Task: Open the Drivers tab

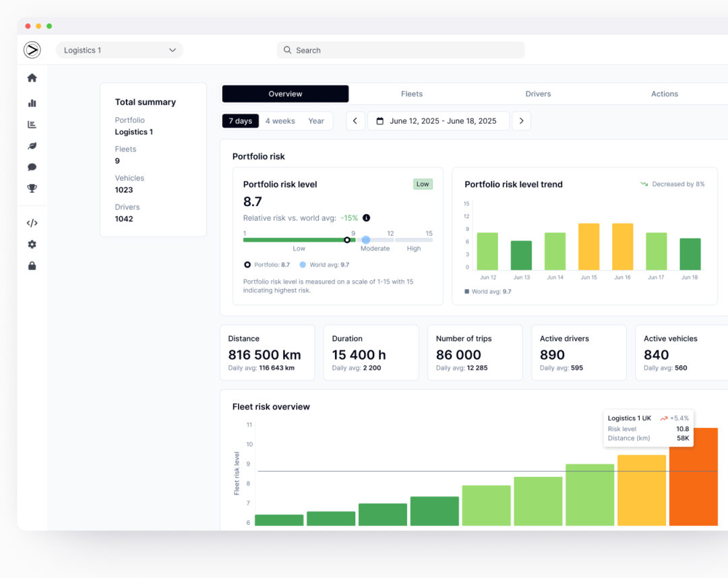Action: pyautogui.click(x=538, y=94)
